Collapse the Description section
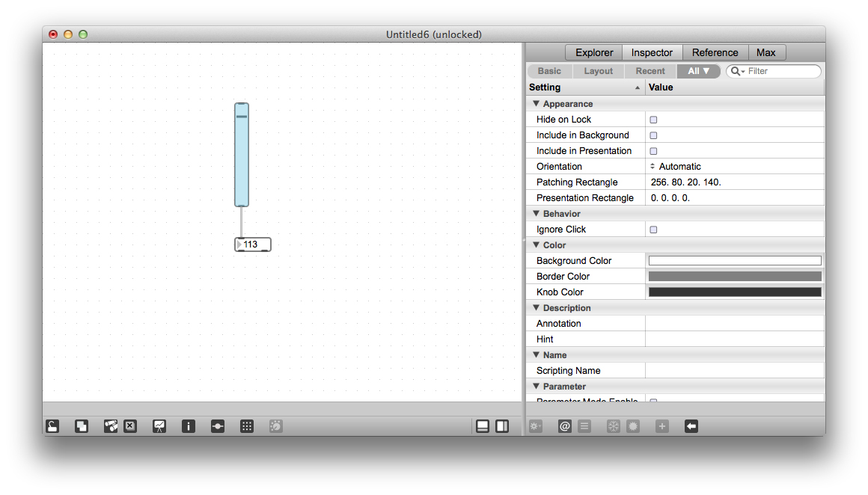The height and width of the screenshot is (495, 868). [536, 307]
